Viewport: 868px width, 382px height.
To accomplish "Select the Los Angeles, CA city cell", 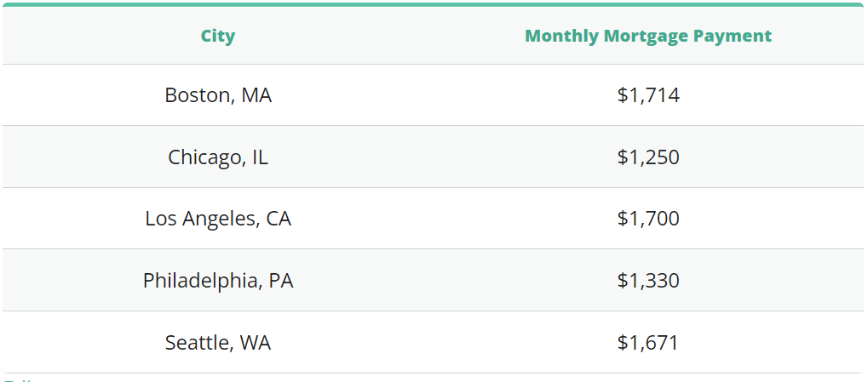I will [218, 219].
